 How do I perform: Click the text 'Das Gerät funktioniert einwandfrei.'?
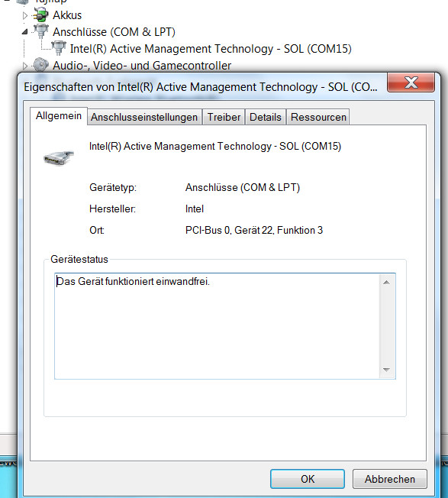[133, 281]
